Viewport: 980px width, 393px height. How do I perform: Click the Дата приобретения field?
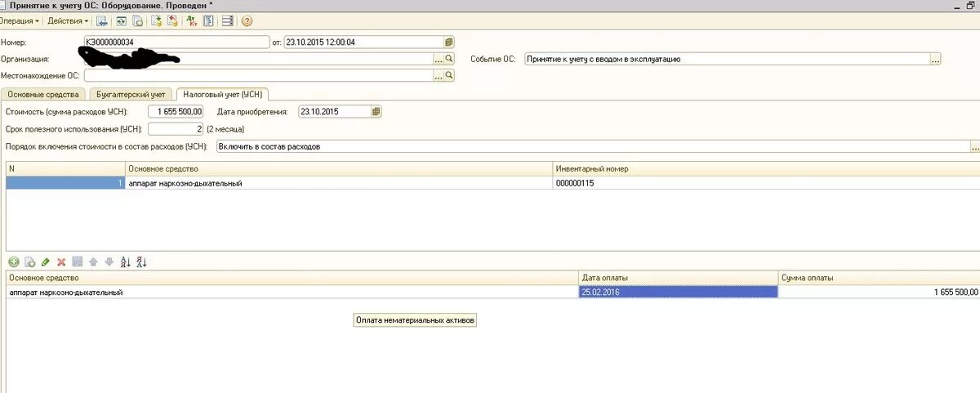[335, 111]
